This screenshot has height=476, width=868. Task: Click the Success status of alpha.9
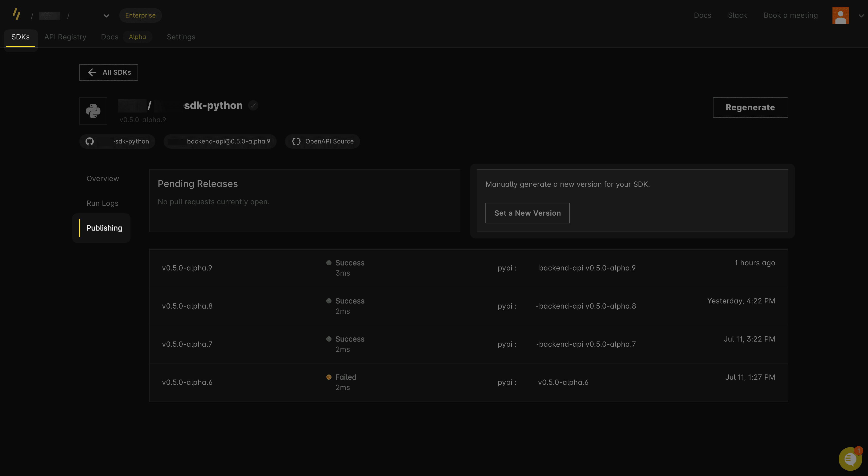(345, 262)
